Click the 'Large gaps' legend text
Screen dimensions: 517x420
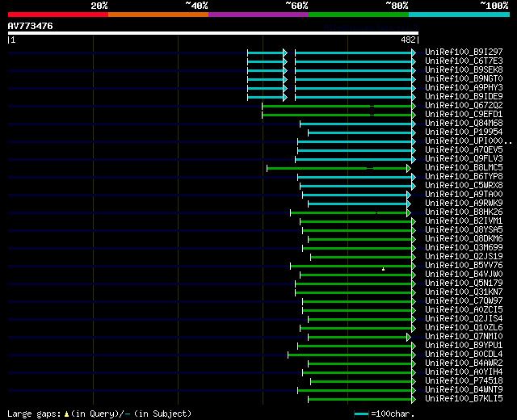34,414
